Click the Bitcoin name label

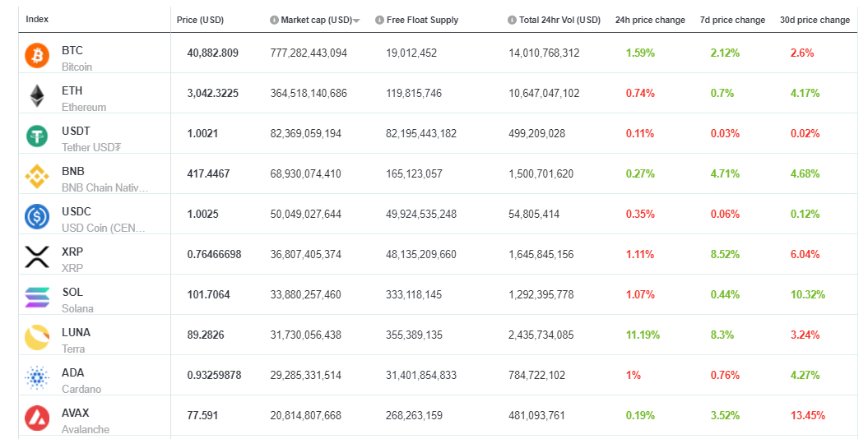pyautogui.click(x=77, y=67)
